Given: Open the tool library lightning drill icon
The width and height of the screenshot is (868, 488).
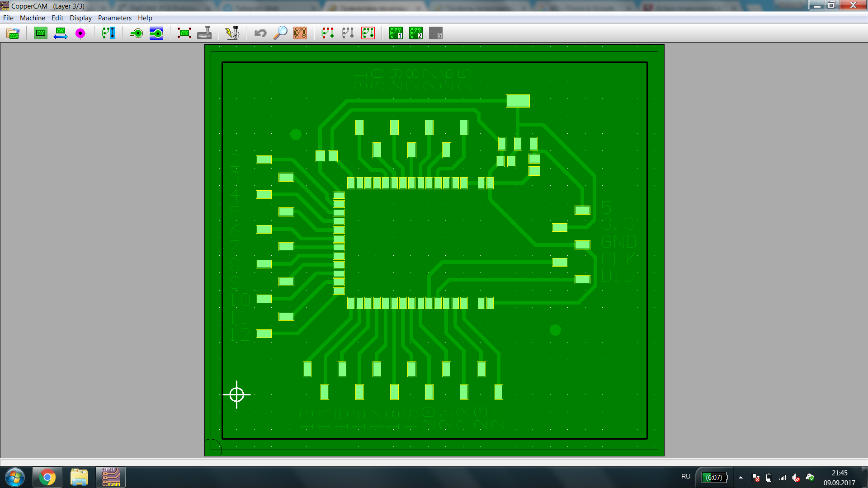Looking at the screenshot, I should click(232, 33).
